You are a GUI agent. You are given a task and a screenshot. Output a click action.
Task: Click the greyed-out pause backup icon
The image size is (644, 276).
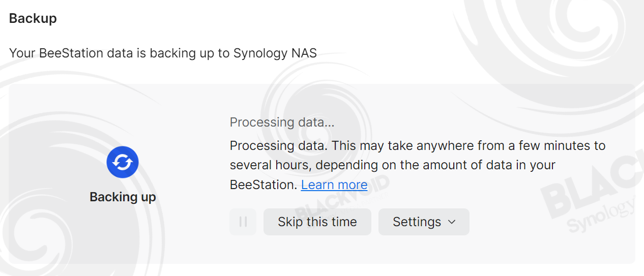tap(243, 222)
